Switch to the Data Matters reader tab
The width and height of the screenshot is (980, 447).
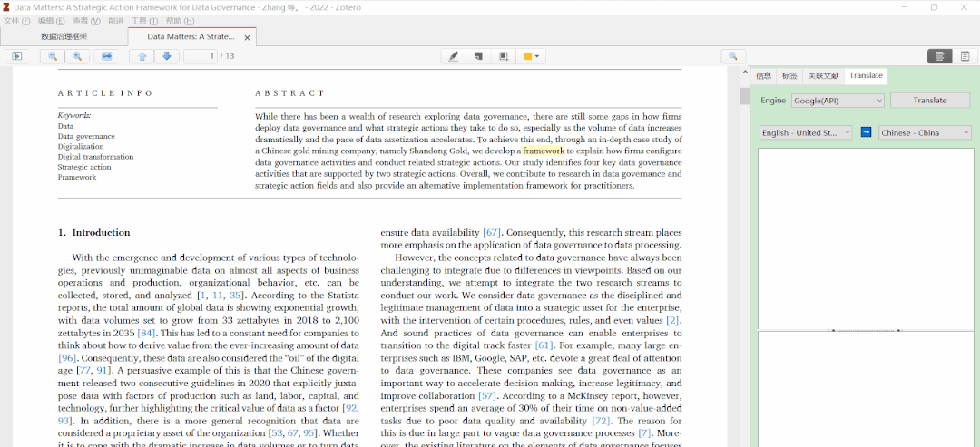click(x=191, y=37)
